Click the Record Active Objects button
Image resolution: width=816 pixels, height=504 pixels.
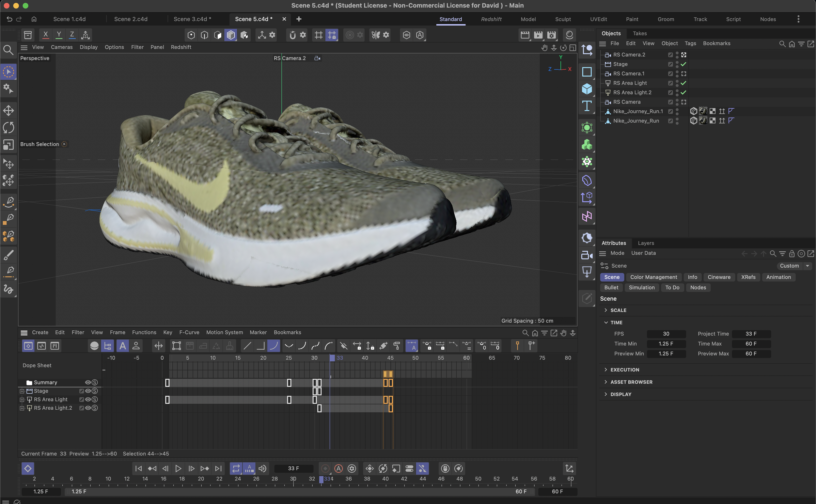click(325, 468)
